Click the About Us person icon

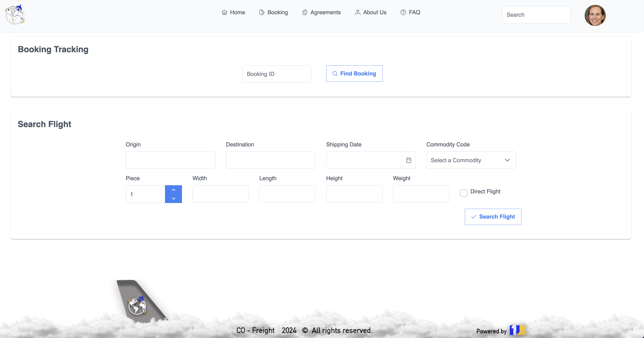tap(357, 13)
